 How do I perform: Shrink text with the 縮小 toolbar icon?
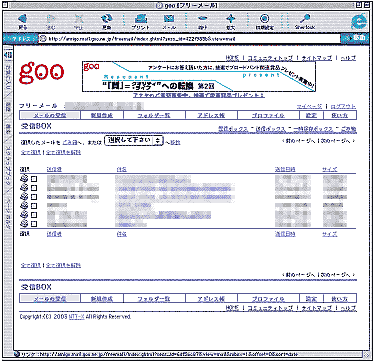203,21
